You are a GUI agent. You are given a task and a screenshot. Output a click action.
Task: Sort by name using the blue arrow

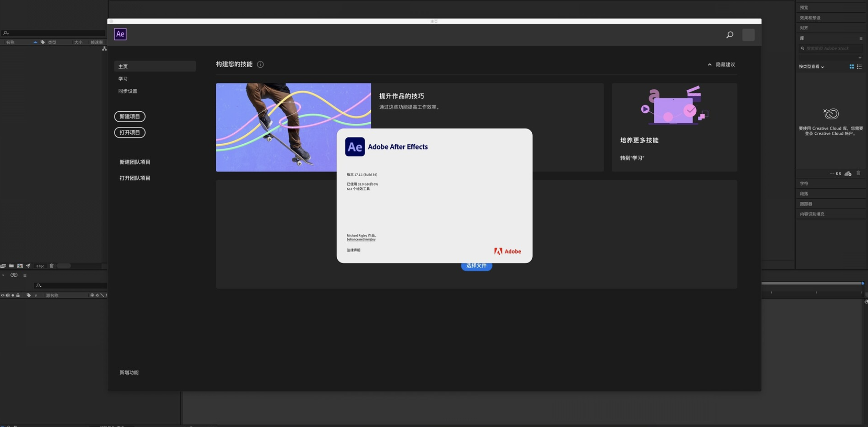(x=35, y=42)
